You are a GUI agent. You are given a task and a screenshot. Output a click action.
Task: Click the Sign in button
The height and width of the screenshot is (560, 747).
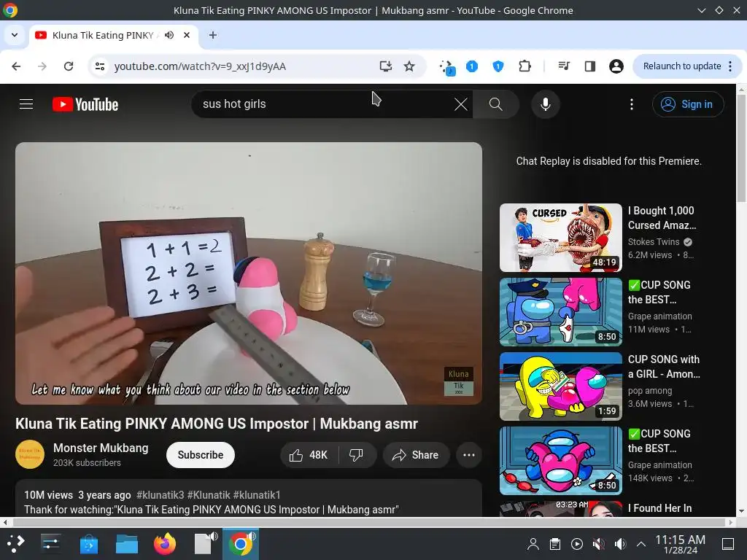(688, 104)
